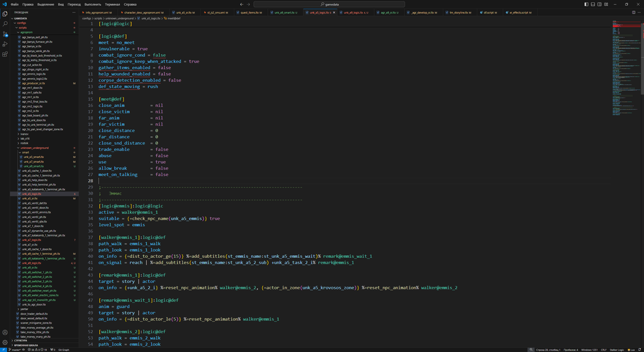The height and width of the screenshot is (352, 644).
Task: Toggle the secondary sidebar layout button
Action: click(598, 4)
